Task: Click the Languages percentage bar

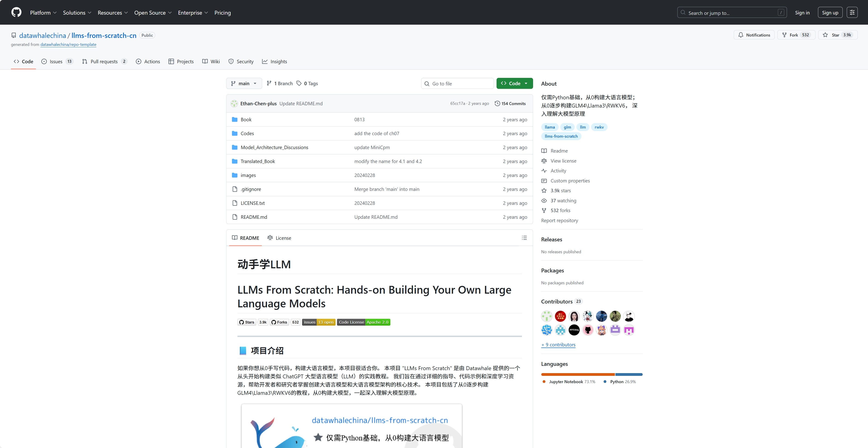Action: [591, 374]
